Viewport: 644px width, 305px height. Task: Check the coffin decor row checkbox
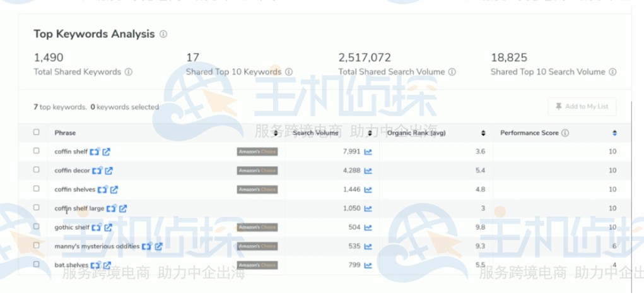(x=37, y=169)
